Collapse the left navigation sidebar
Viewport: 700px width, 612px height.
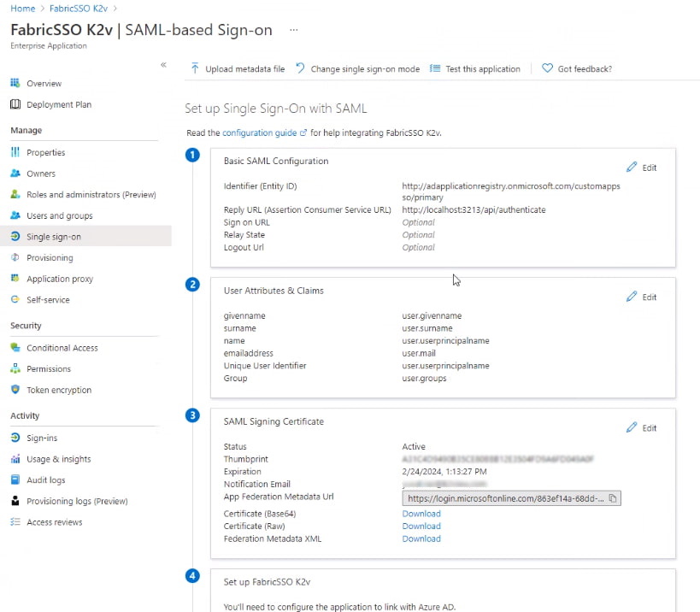point(163,65)
